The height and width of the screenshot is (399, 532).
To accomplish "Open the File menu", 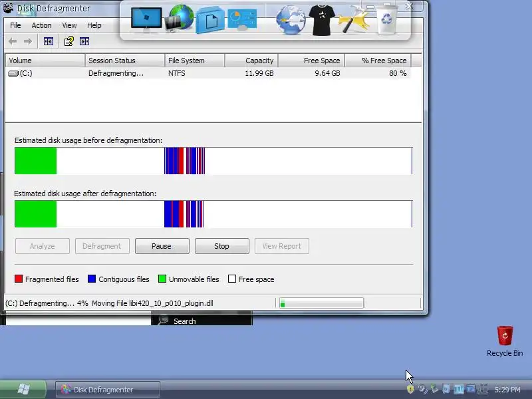I will [15, 25].
